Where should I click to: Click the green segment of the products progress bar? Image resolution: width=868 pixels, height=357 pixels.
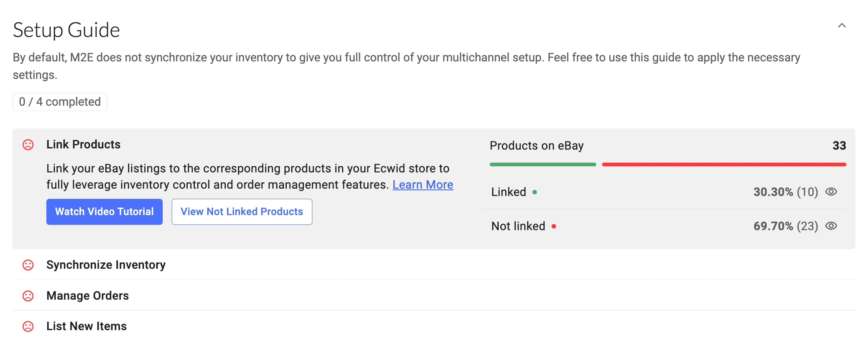543,164
